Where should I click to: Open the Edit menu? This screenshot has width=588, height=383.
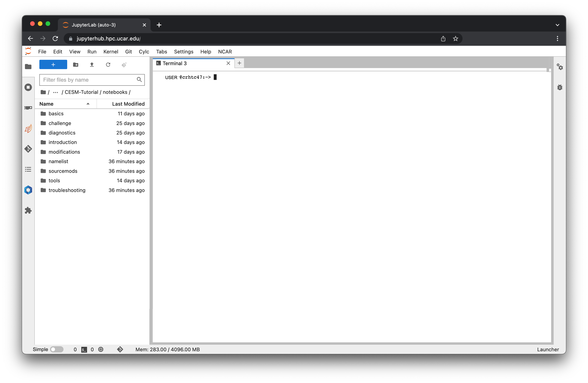[58, 52]
